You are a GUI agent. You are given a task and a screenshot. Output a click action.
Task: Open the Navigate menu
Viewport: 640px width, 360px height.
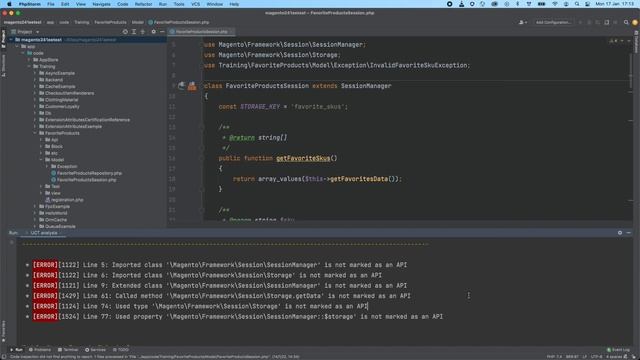pyautogui.click(x=101, y=4)
